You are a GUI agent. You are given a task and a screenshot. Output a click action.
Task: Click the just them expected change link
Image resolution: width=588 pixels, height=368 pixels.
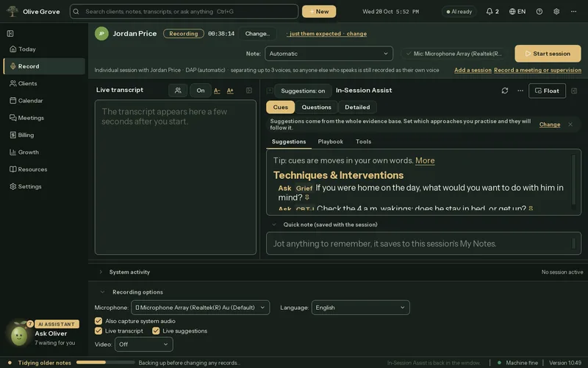click(326, 33)
